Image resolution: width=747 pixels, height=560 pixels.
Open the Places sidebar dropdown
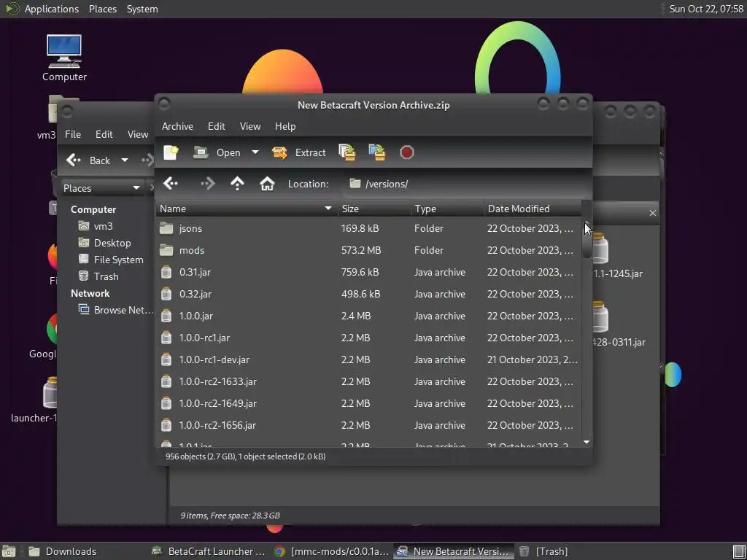click(x=101, y=188)
